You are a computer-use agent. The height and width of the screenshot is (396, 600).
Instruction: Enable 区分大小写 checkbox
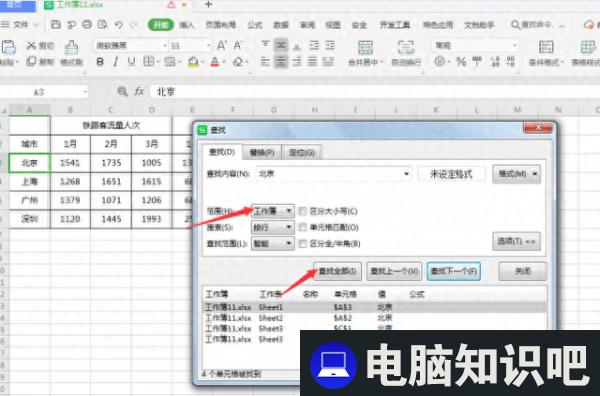(303, 211)
